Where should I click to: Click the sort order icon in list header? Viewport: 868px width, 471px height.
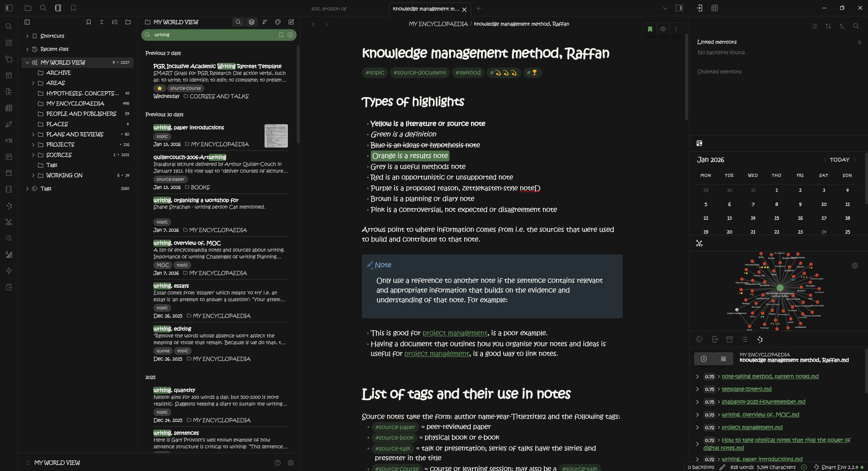coord(265,22)
